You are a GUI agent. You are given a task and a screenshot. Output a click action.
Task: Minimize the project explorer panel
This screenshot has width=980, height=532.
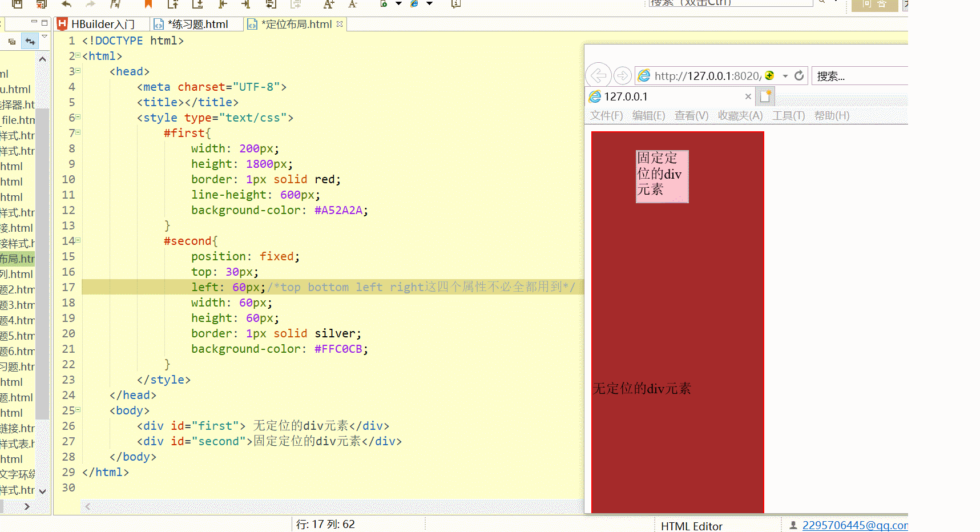coord(34,22)
